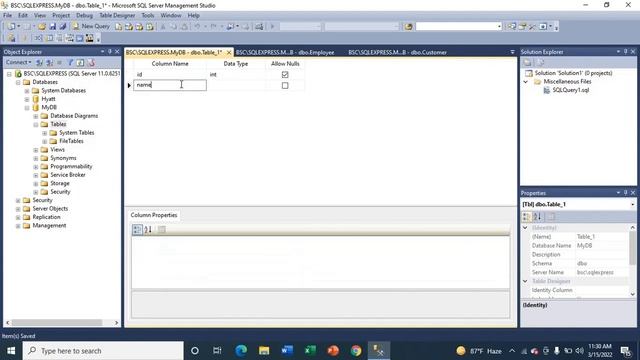640x360 pixels.
Task: Click Filter icon in Object Explorer
Action: pyautogui.click(x=70, y=62)
